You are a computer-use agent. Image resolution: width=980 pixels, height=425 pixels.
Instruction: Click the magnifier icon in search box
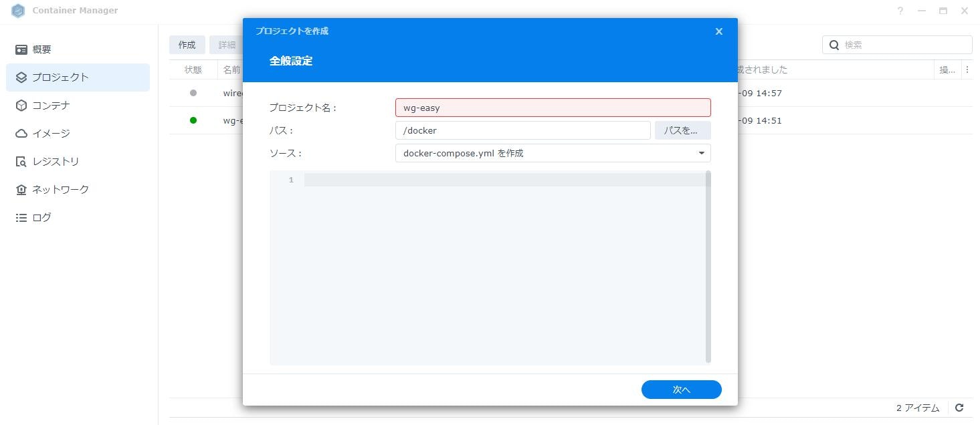(x=834, y=45)
